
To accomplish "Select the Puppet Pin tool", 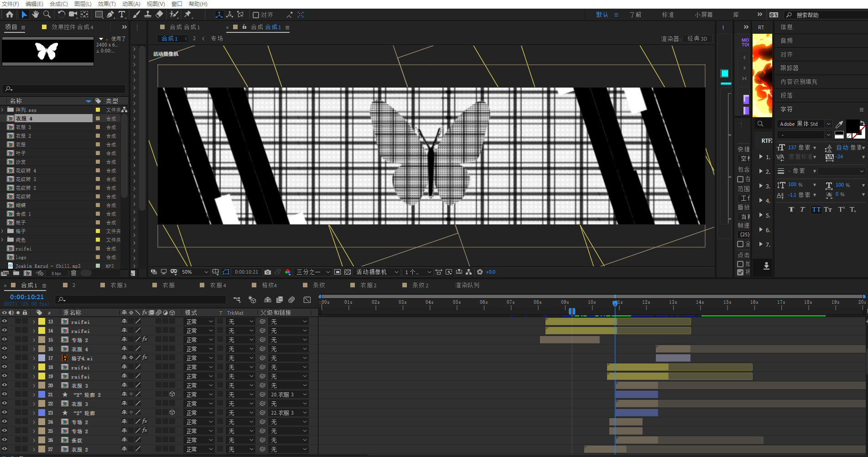I will [x=188, y=15].
